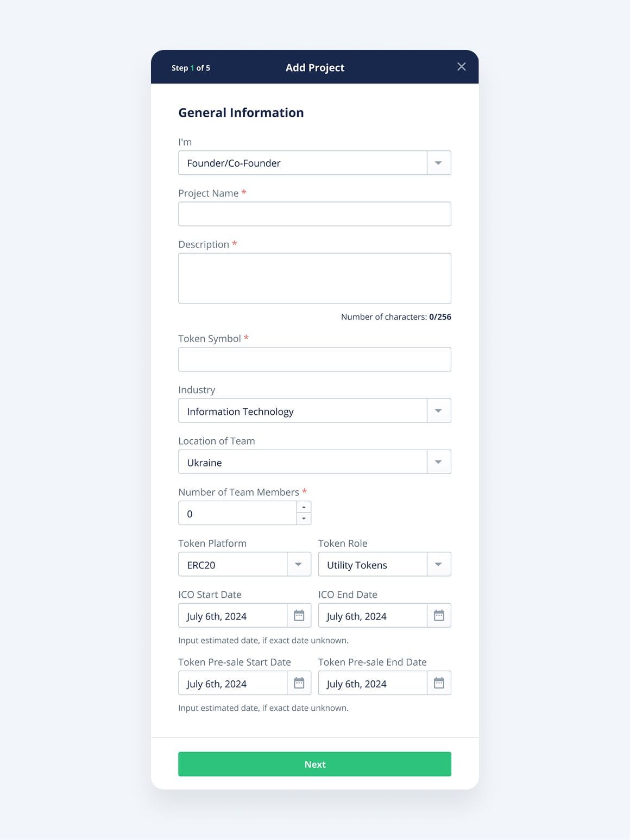Click the ICO End Date text field
This screenshot has width=630, height=840.
(x=373, y=616)
